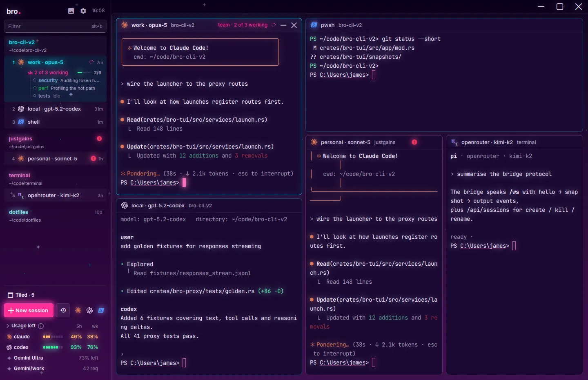Click the Gemini Ultra usage row

(x=53, y=358)
